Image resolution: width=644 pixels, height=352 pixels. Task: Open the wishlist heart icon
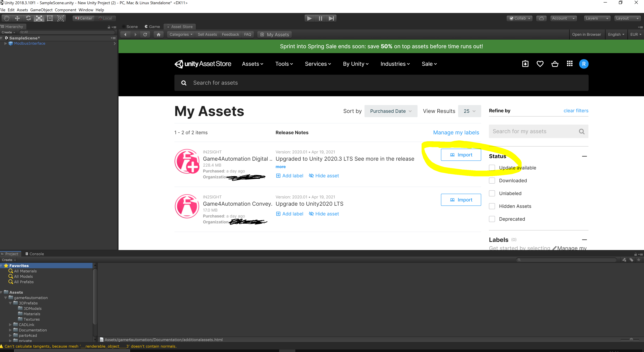[540, 64]
